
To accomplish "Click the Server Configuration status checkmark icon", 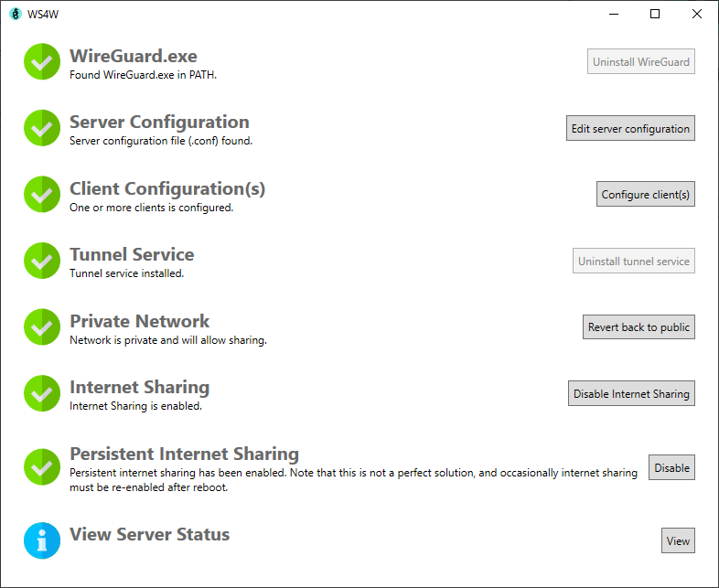I will tap(41, 128).
